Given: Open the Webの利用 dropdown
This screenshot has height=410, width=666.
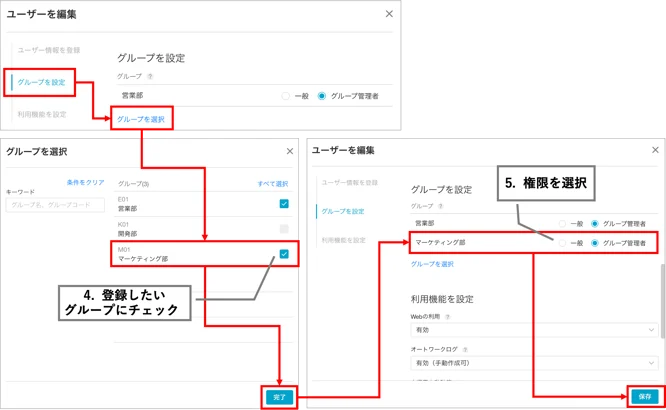Looking at the screenshot, I should click(534, 330).
